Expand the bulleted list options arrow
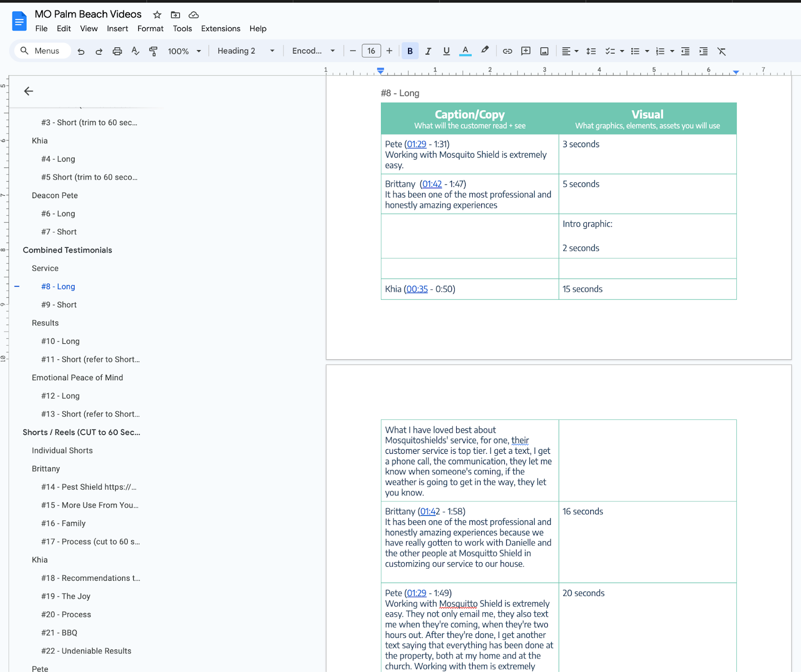801x672 pixels. [647, 51]
